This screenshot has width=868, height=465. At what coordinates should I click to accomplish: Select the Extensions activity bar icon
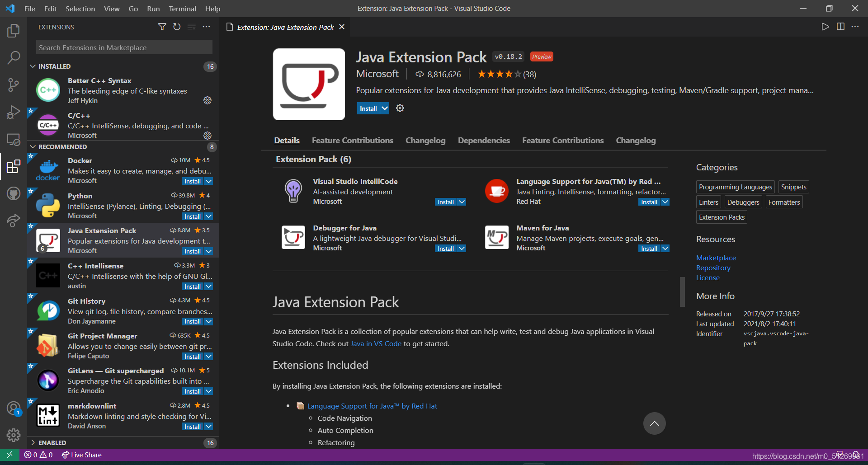pos(14,166)
